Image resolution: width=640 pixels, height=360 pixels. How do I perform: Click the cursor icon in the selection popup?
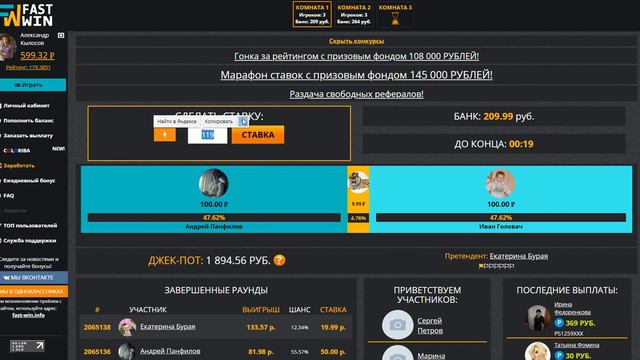click(242, 121)
